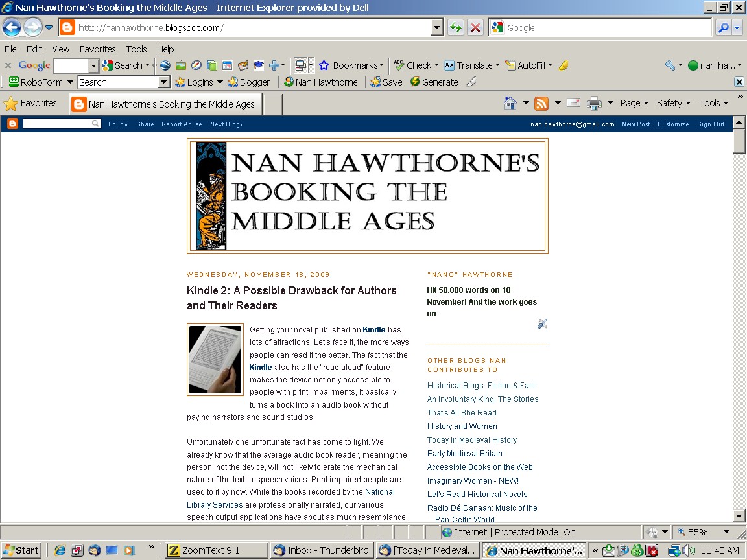Open the command bar Tools dropdown
This screenshot has height=560, width=747.
pyautogui.click(x=713, y=103)
